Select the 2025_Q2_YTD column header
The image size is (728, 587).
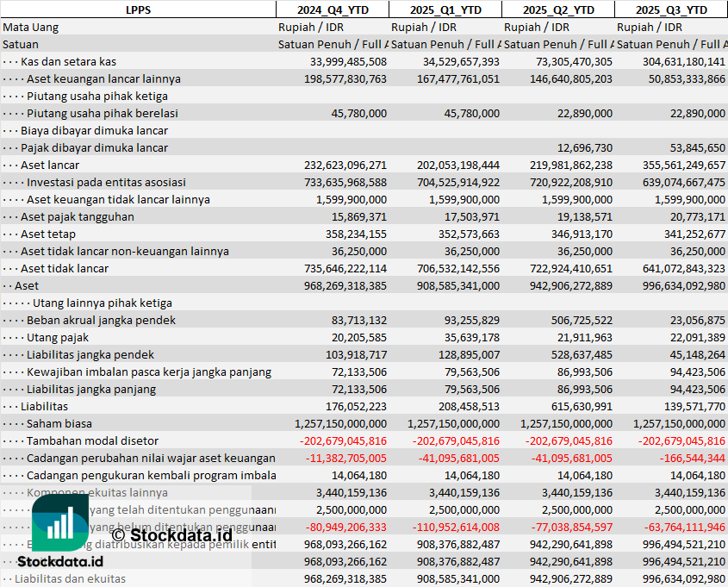click(x=558, y=9)
